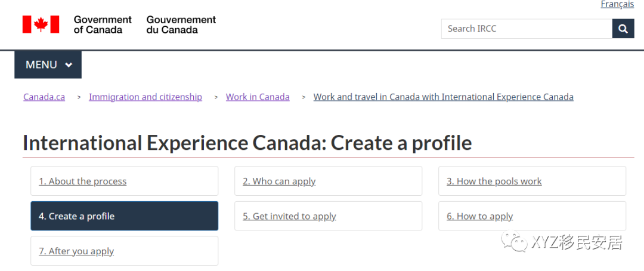The width and height of the screenshot is (644, 271).
Task: Open the Work in Canada breadcrumb
Action: click(x=258, y=97)
